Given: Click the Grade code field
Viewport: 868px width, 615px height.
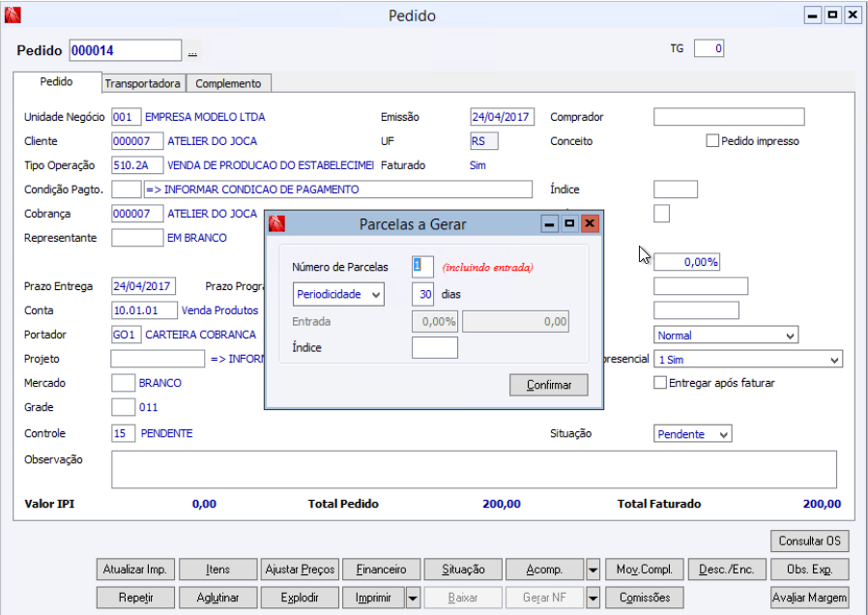Looking at the screenshot, I should pyautogui.click(x=123, y=407).
